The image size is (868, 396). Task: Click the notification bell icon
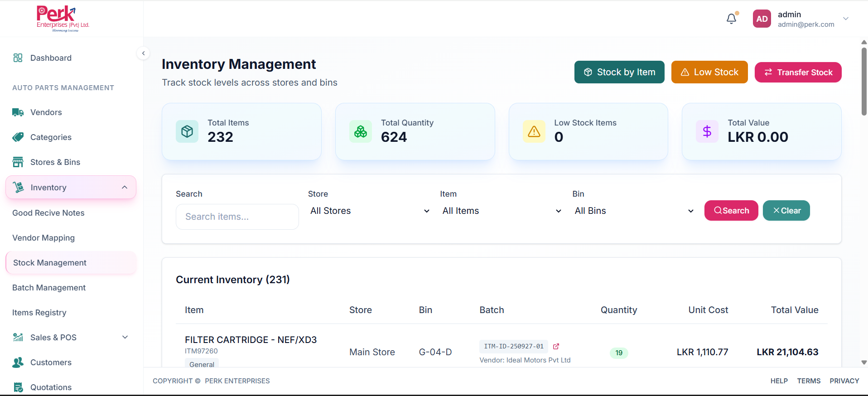(731, 19)
